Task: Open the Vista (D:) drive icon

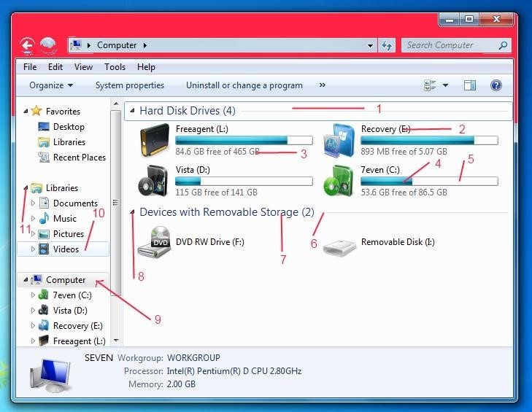Action: (x=154, y=180)
